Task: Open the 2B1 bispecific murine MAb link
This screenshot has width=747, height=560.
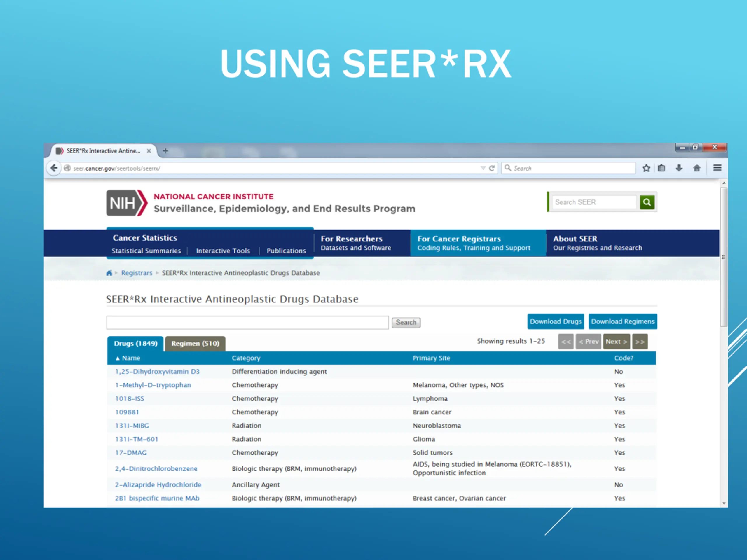Action: (157, 498)
